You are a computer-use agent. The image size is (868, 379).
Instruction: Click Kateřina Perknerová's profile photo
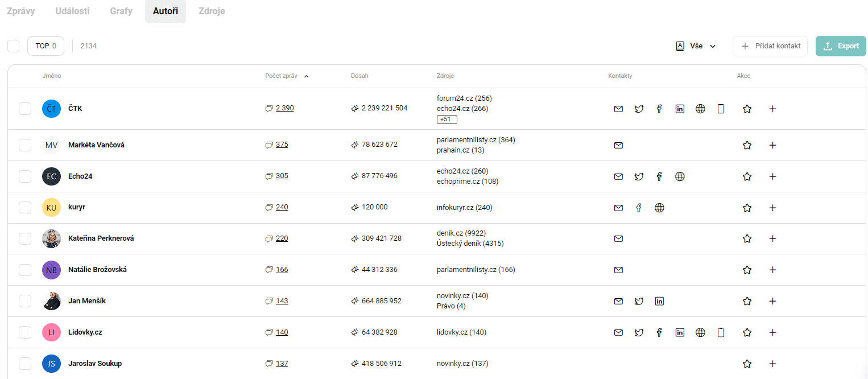pyautogui.click(x=51, y=238)
